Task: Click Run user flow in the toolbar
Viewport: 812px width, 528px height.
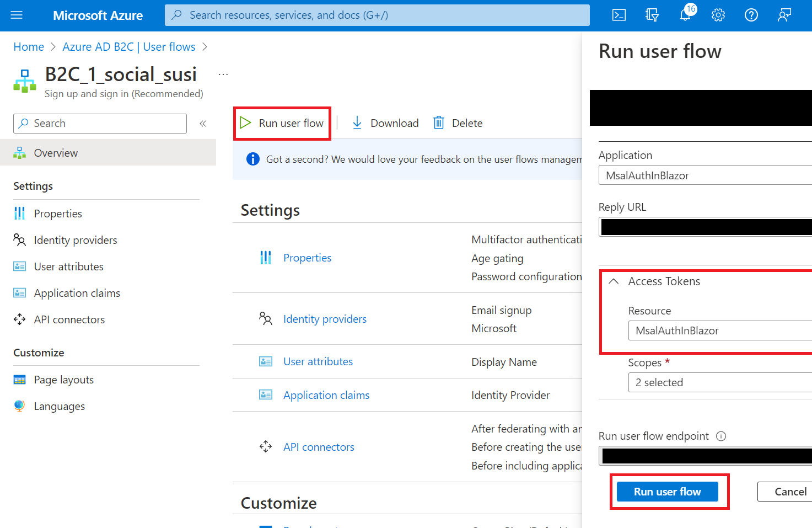Action: pos(282,123)
